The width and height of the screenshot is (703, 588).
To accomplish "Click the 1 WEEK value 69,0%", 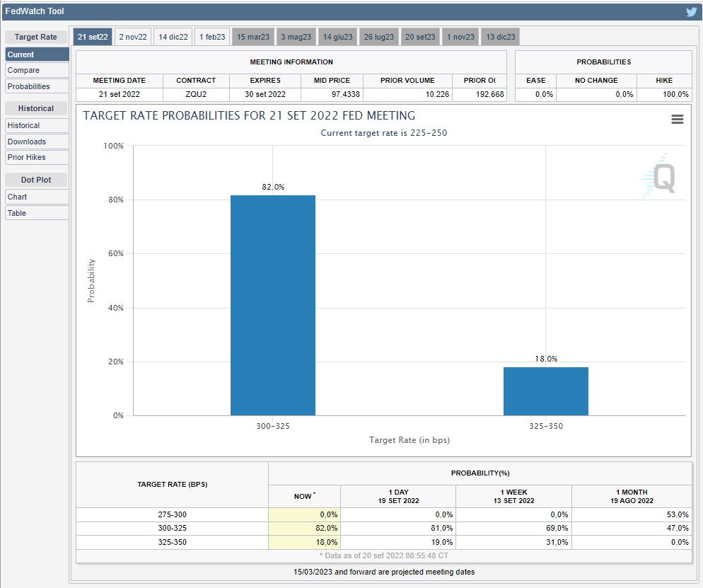I will (x=557, y=528).
